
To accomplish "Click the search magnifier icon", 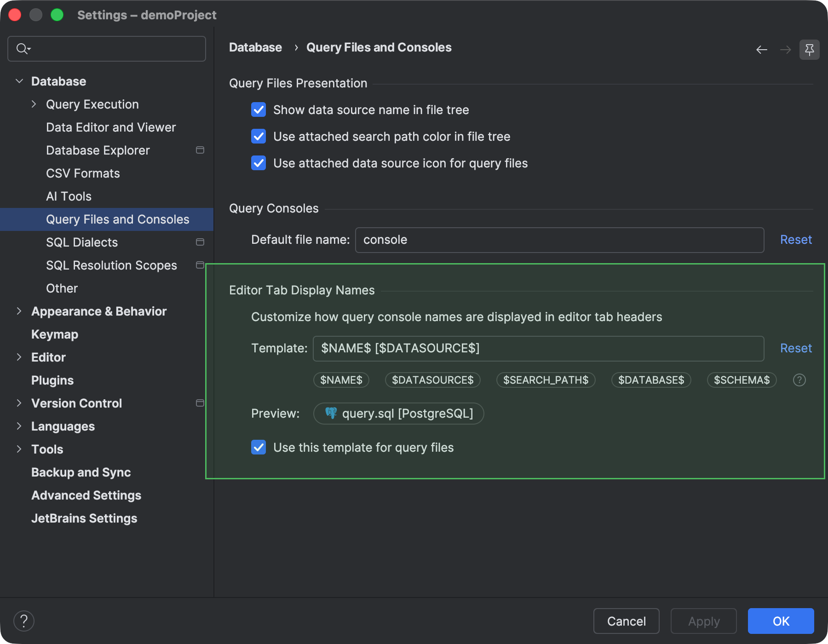I will pyautogui.click(x=23, y=49).
